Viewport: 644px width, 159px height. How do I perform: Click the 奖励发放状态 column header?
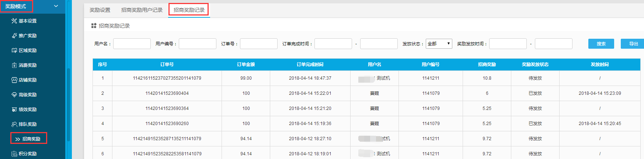pyautogui.click(x=535, y=65)
